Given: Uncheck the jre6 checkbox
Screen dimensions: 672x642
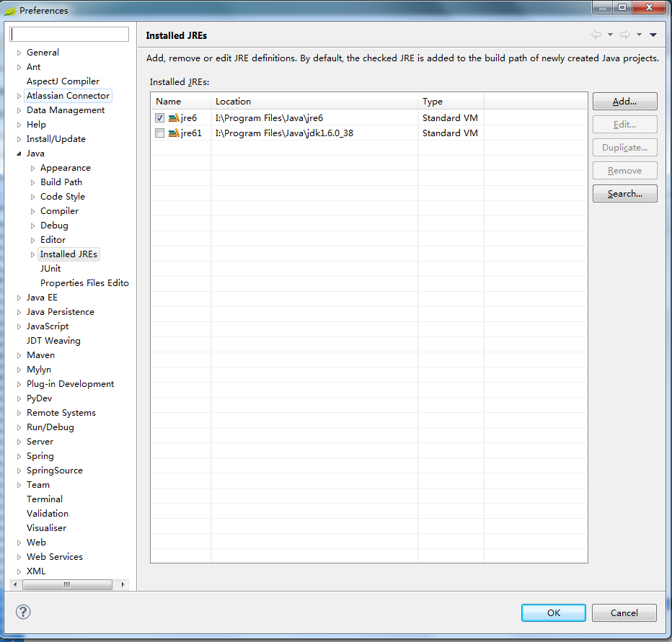Looking at the screenshot, I should [160, 117].
